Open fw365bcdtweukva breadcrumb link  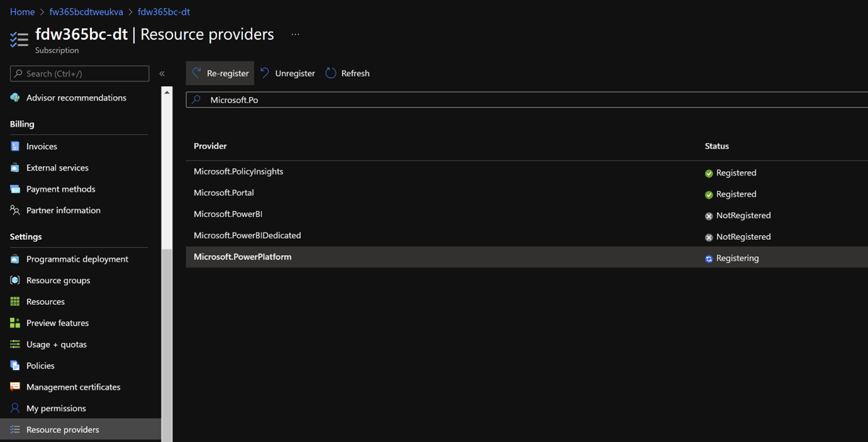[x=86, y=12]
